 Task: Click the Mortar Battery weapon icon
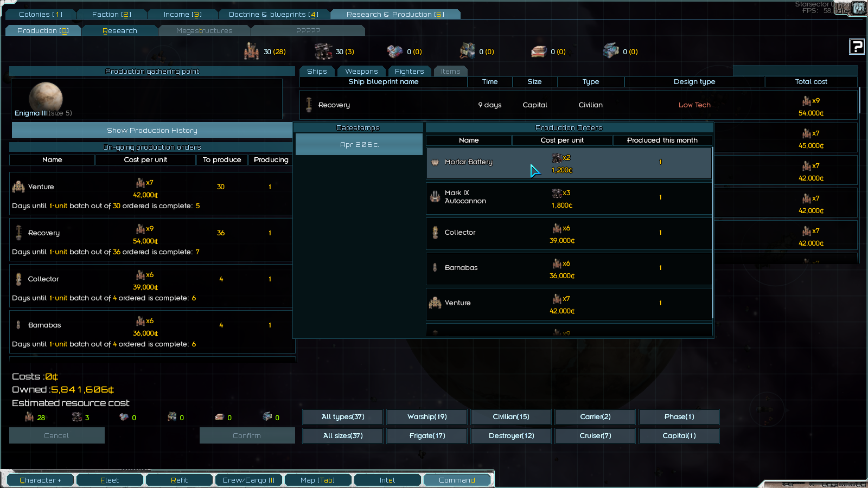(435, 162)
